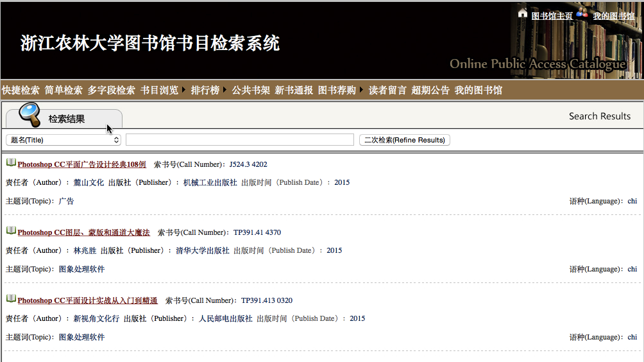Image resolution: width=644 pixels, height=362 pixels.
Task: Click the home icon beside 图书馆主页
Action: [x=523, y=13]
